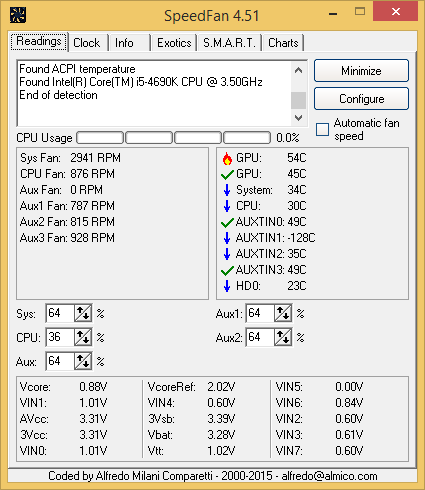Click the 3Vsb 3.39V reading
The image size is (425, 490).
191,419
